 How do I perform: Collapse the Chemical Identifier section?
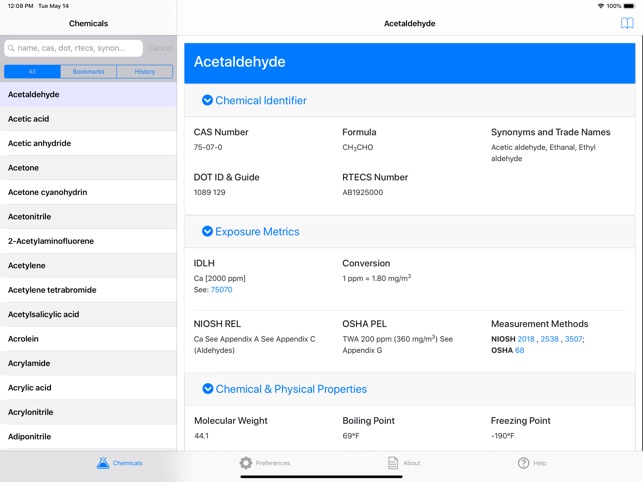(208, 100)
